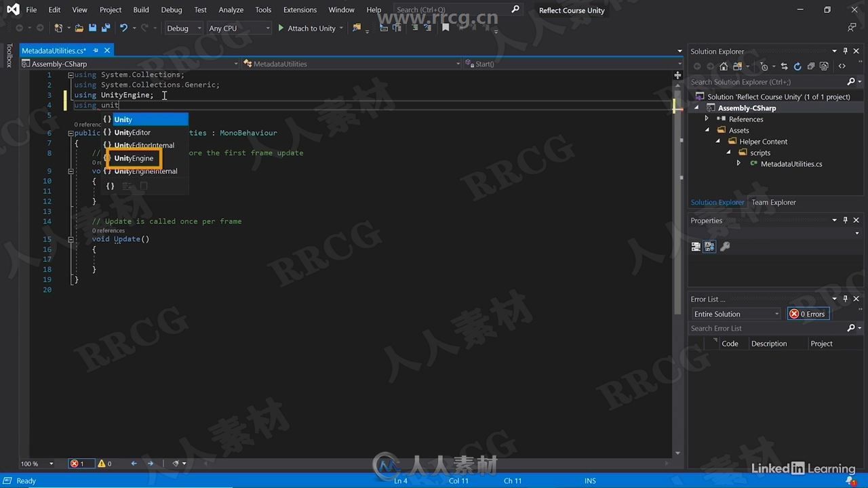Screen dimensions: 868x488
Task: Pin the MetadataUtilities.cs tab
Action: (x=96, y=50)
